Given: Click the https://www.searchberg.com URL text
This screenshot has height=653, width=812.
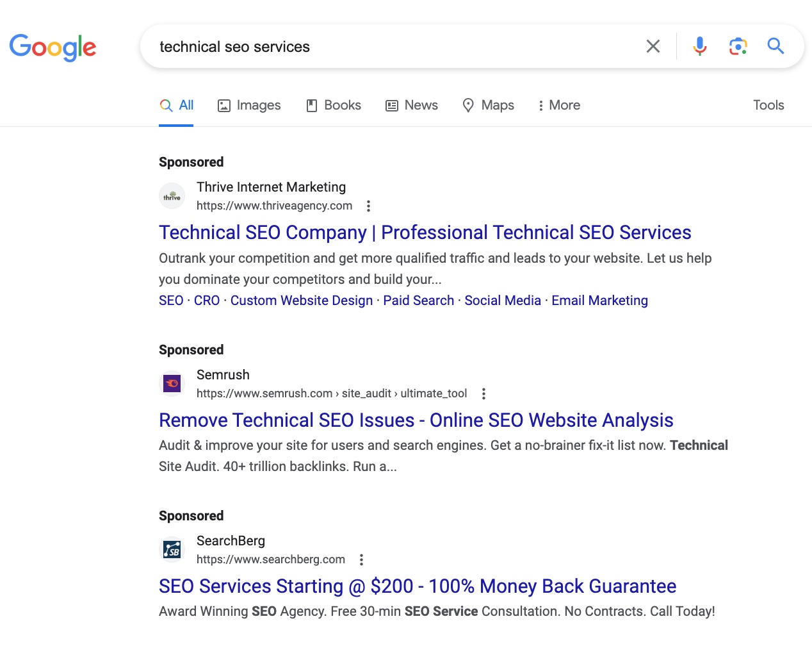Looking at the screenshot, I should pos(271,559).
